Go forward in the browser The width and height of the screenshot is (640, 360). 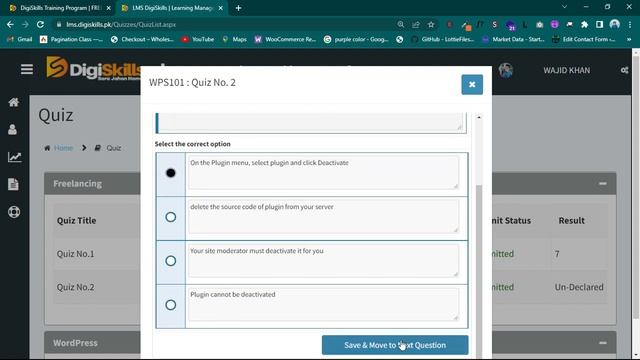(x=25, y=24)
